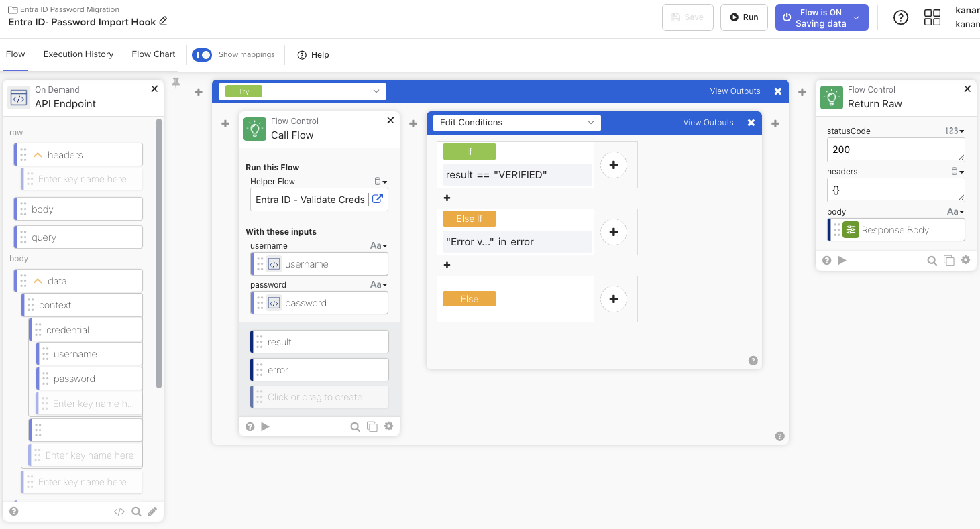
Task: Click the duplicate icon on Return Raw card
Action: click(x=948, y=260)
